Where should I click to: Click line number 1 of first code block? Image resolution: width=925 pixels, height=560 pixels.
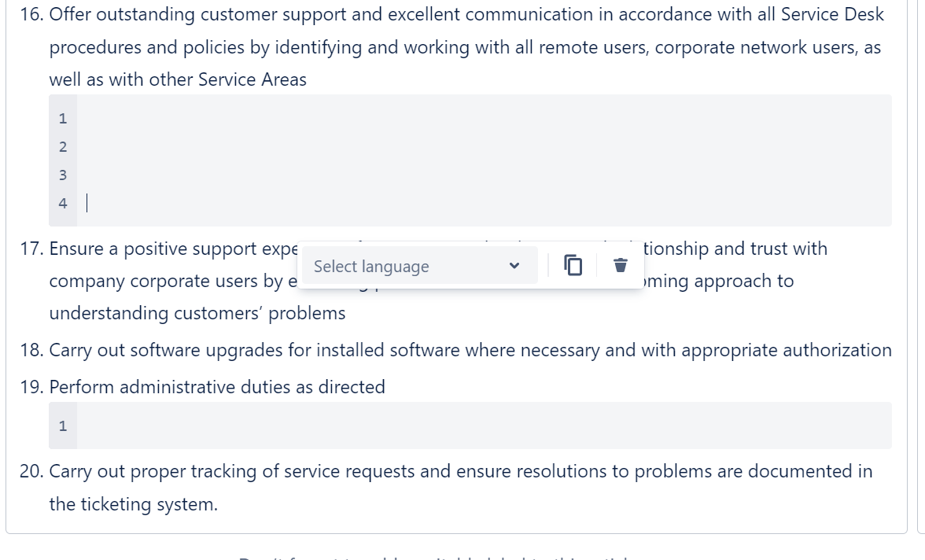pyautogui.click(x=63, y=119)
